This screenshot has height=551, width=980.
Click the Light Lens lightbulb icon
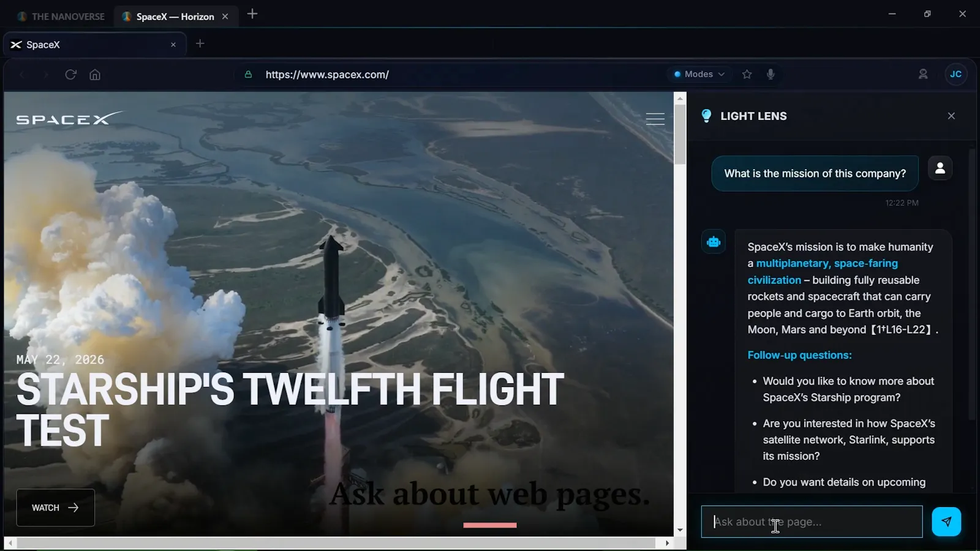pyautogui.click(x=706, y=116)
